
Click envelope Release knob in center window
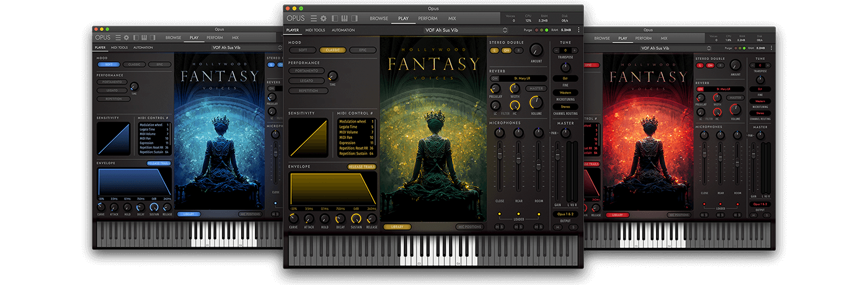point(371,219)
